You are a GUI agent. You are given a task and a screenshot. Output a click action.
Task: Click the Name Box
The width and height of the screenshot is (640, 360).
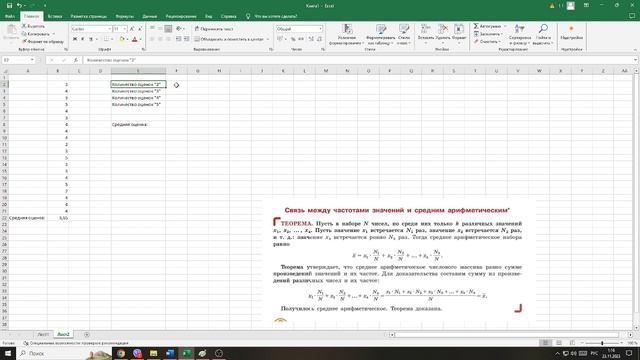[x=18, y=60]
